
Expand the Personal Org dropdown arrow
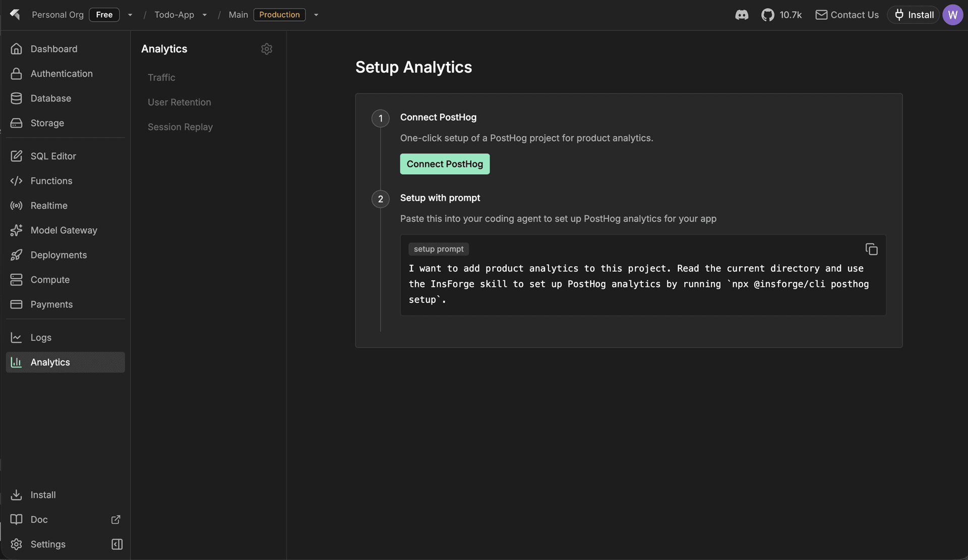point(130,15)
